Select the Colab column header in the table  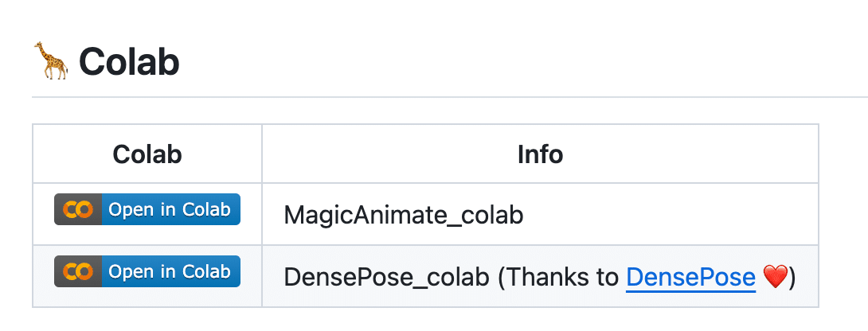tap(147, 154)
